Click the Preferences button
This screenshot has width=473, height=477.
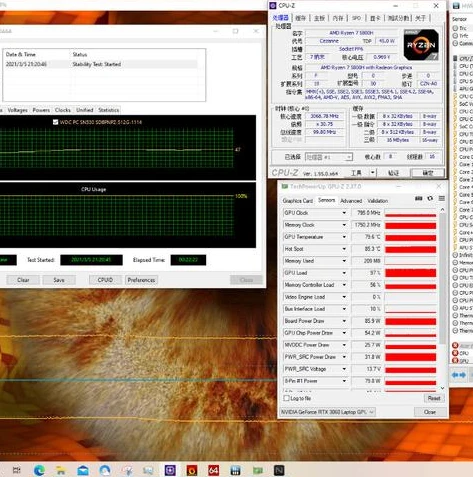(141, 280)
